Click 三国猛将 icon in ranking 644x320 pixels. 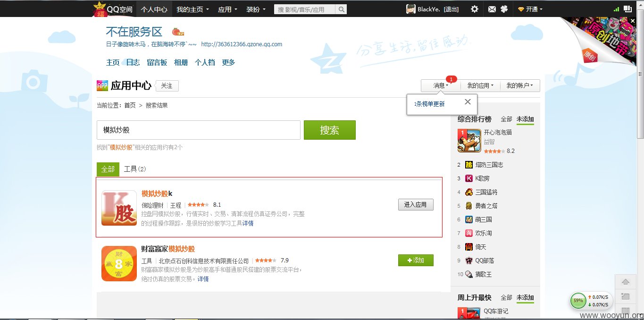point(469,192)
